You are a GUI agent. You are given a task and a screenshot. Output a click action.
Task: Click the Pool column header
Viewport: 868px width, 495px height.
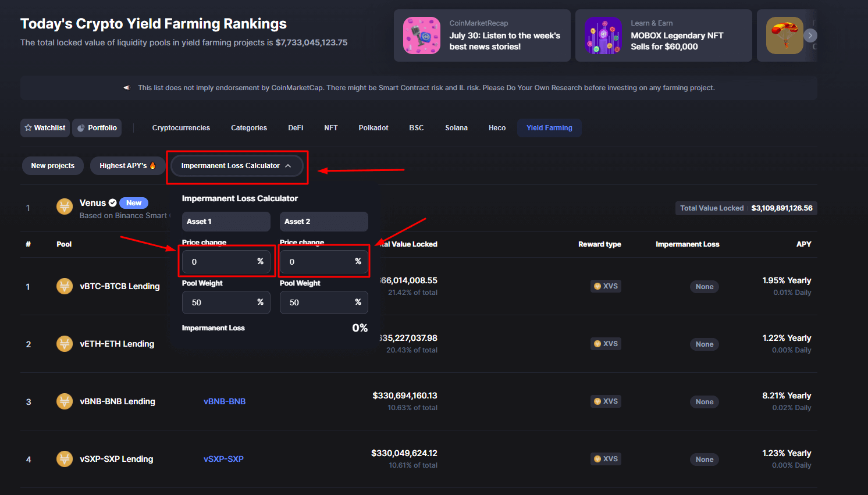coord(64,244)
